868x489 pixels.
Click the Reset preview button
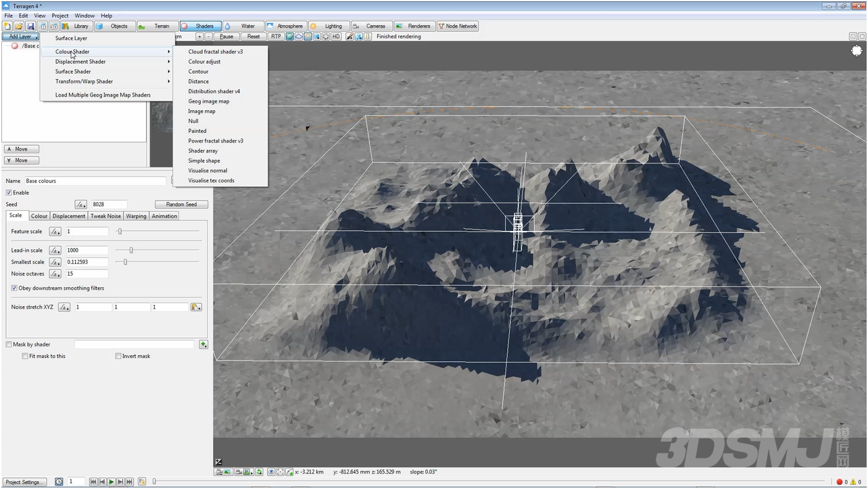(x=253, y=36)
